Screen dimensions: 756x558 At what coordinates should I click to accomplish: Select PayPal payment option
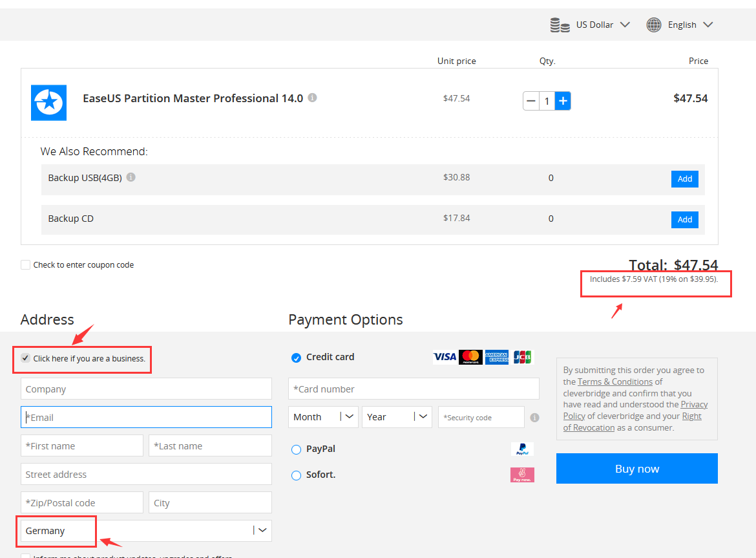pyautogui.click(x=296, y=449)
